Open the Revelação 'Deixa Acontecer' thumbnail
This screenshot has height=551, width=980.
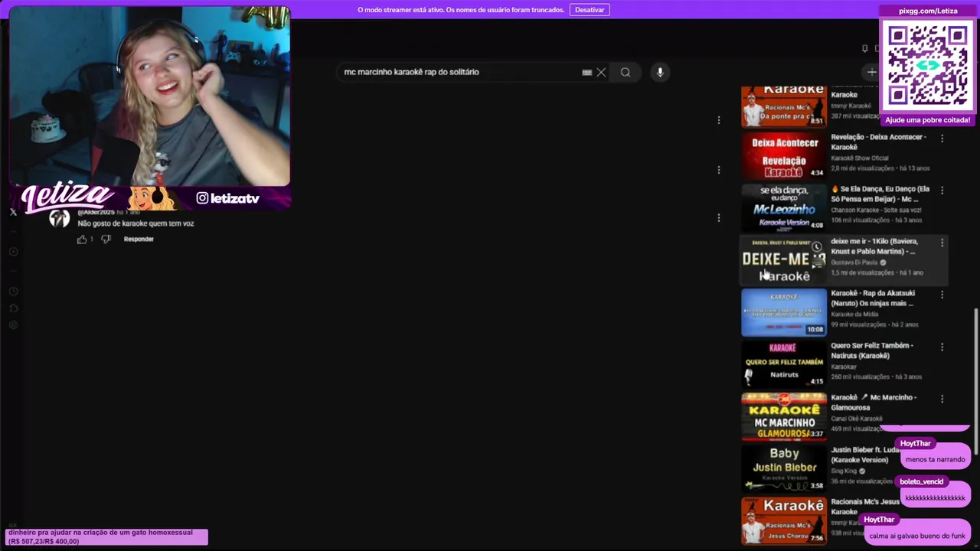784,156
